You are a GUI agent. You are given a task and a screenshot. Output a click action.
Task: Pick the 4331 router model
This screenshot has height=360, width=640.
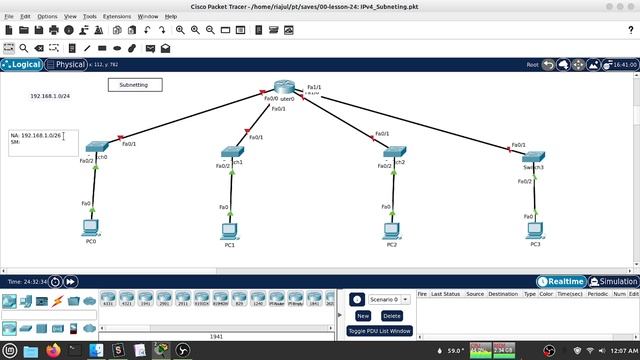(x=108, y=298)
